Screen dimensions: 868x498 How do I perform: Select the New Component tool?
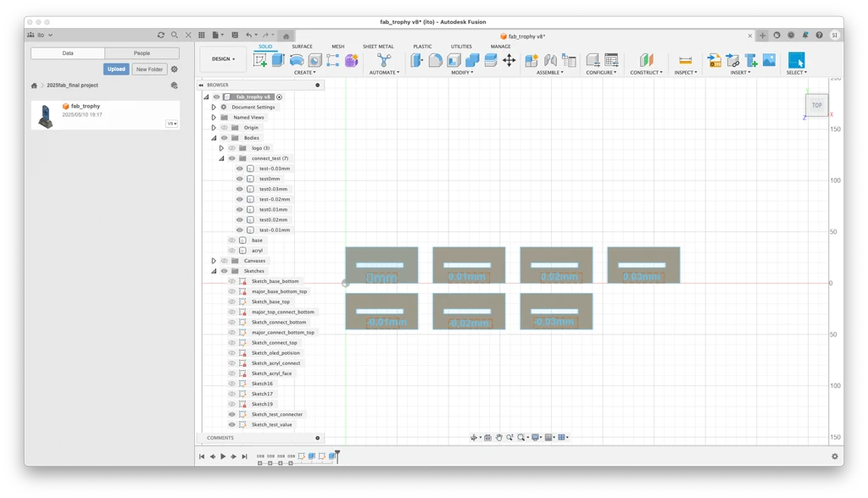[531, 60]
